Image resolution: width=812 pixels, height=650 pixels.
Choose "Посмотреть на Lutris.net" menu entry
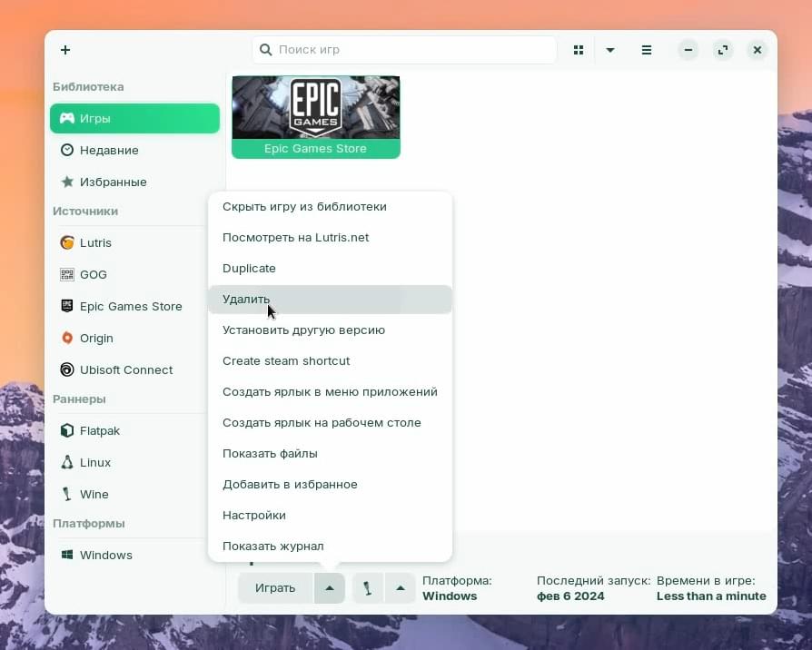pyautogui.click(x=330, y=238)
